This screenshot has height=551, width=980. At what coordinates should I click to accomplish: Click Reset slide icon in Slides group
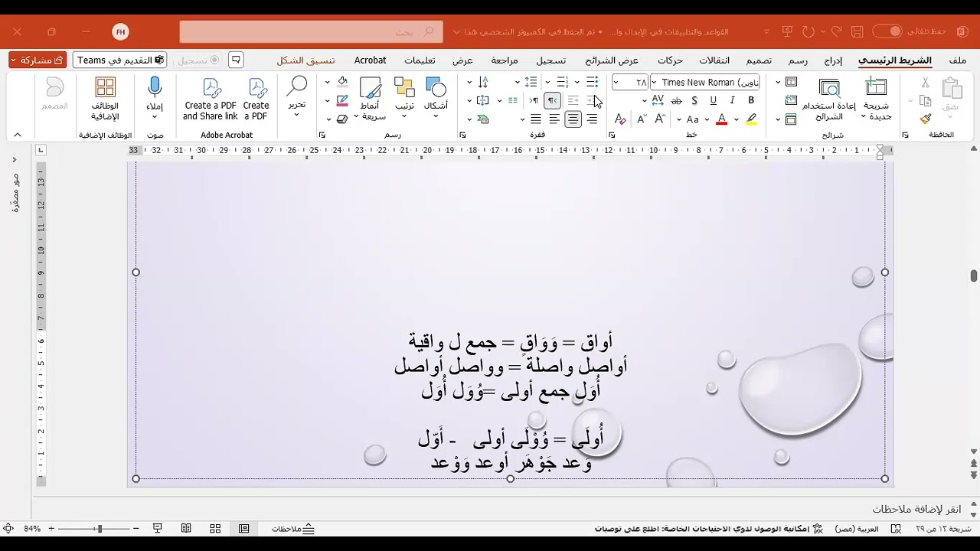point(792,100)
